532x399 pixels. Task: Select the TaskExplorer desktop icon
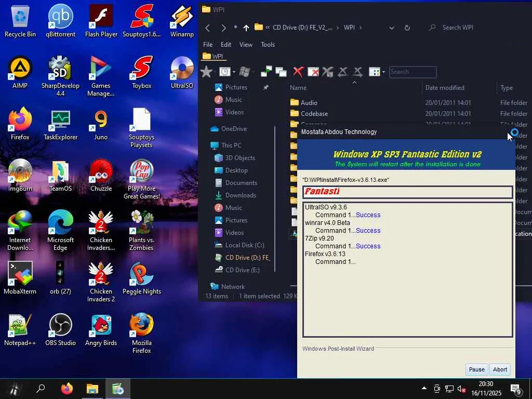click(x=60, y=124)
